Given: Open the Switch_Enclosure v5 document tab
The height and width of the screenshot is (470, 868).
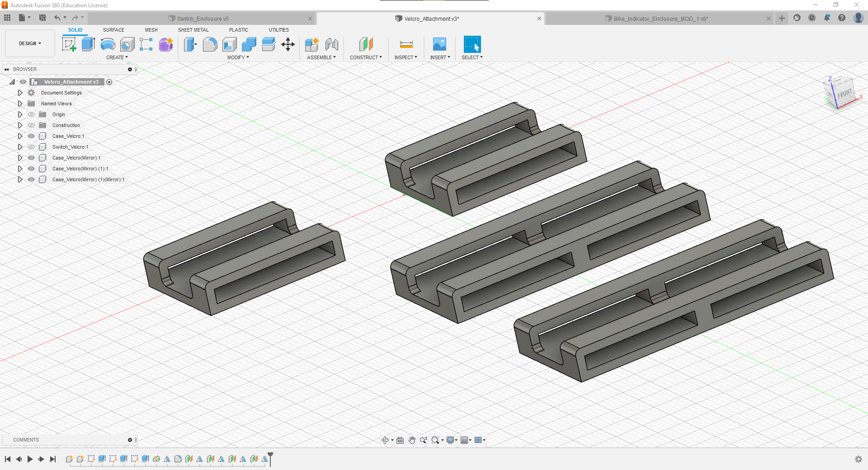Looking at the screenshot, I should [203, 19].
